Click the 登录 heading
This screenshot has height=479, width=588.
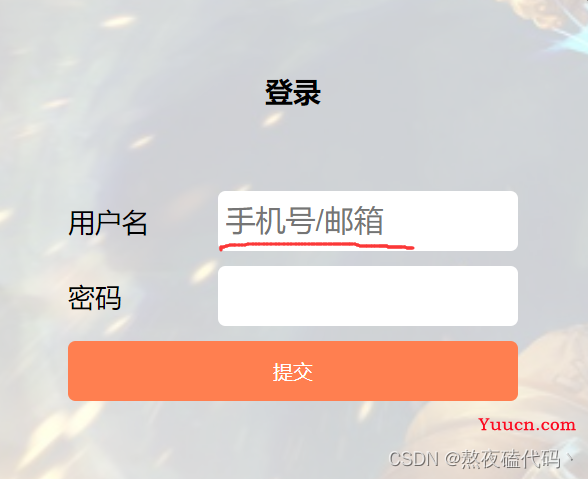coord(293,92)
